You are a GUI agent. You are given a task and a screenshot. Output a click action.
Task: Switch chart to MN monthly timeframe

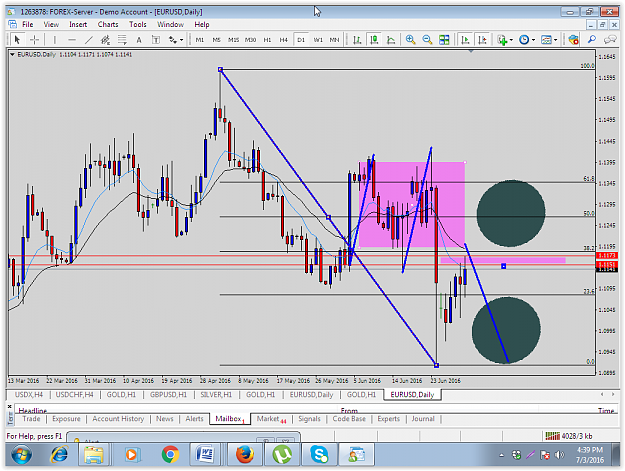(334, 39)
